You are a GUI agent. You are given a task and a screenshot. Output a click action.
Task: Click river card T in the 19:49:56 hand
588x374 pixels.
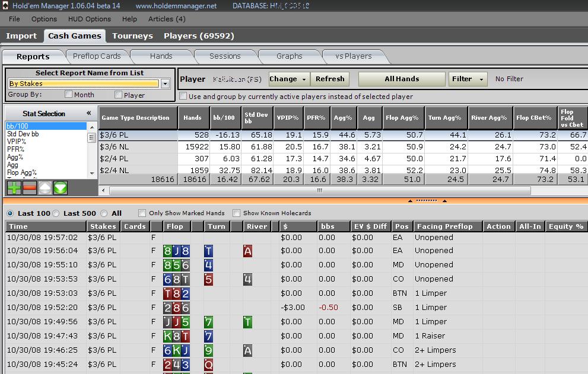point(247,322)
